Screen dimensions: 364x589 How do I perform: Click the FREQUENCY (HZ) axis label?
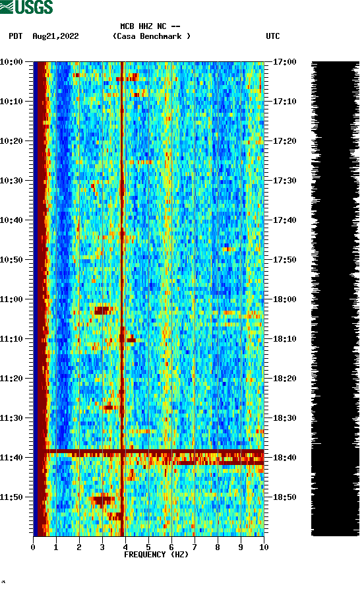click(x=156, y=555)
